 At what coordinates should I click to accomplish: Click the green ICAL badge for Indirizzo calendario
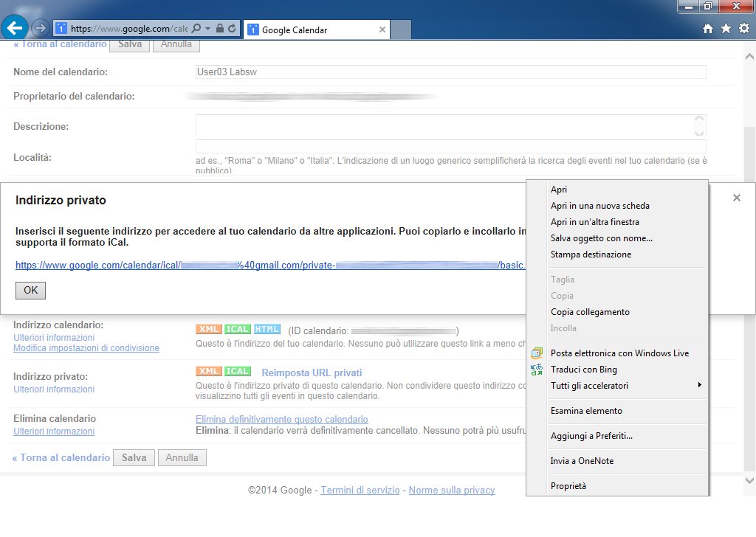[238, 329]
